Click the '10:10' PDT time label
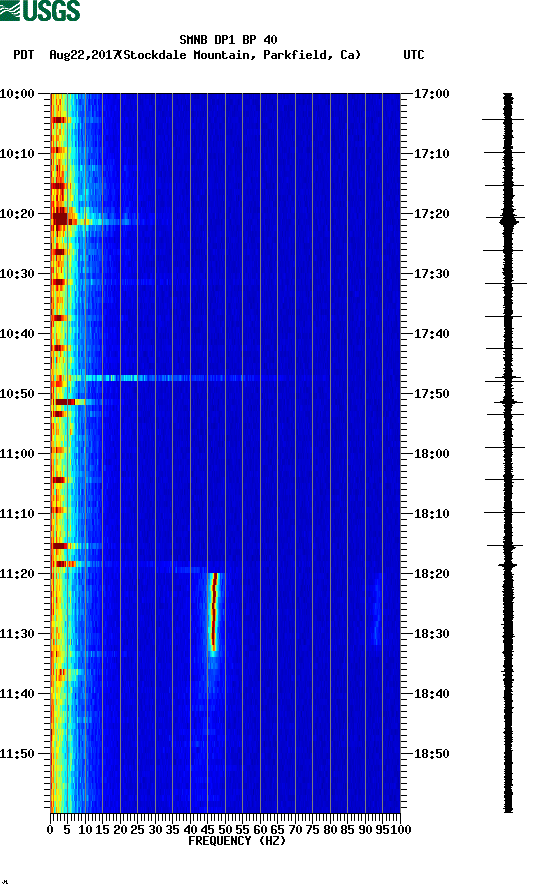Viewport: 552px width, 893px height. point(17,154)
